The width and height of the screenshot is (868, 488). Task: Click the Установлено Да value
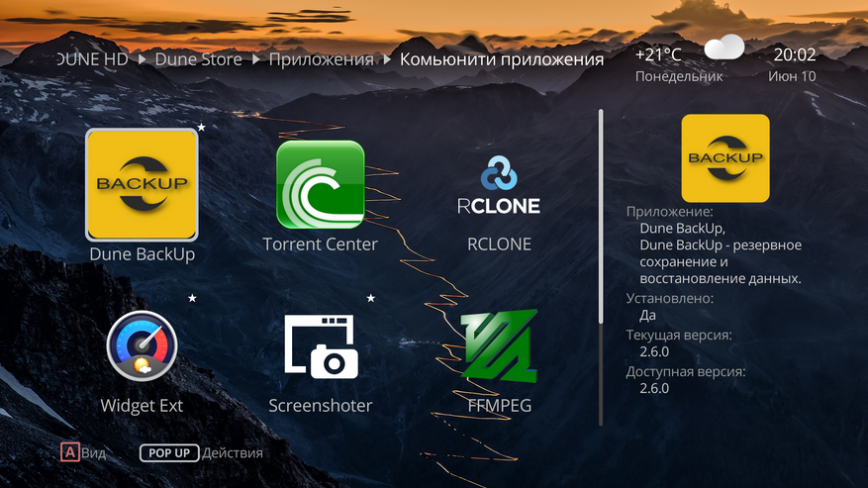pyautogui.click(x=647, y=315)
